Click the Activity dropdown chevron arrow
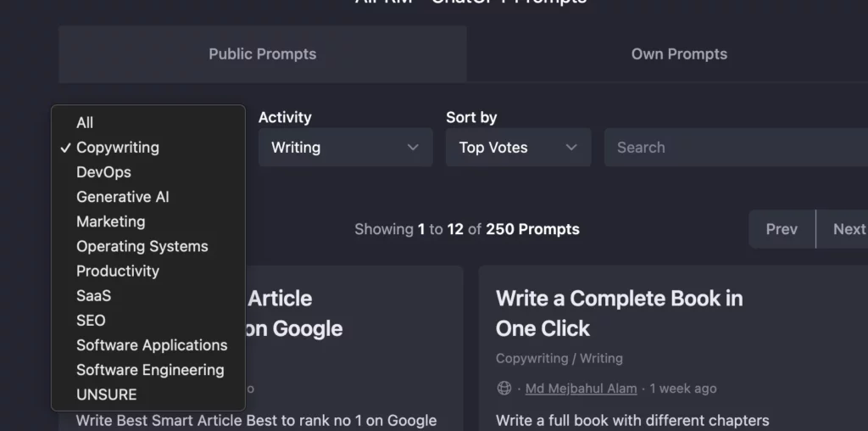 [413, 148]
